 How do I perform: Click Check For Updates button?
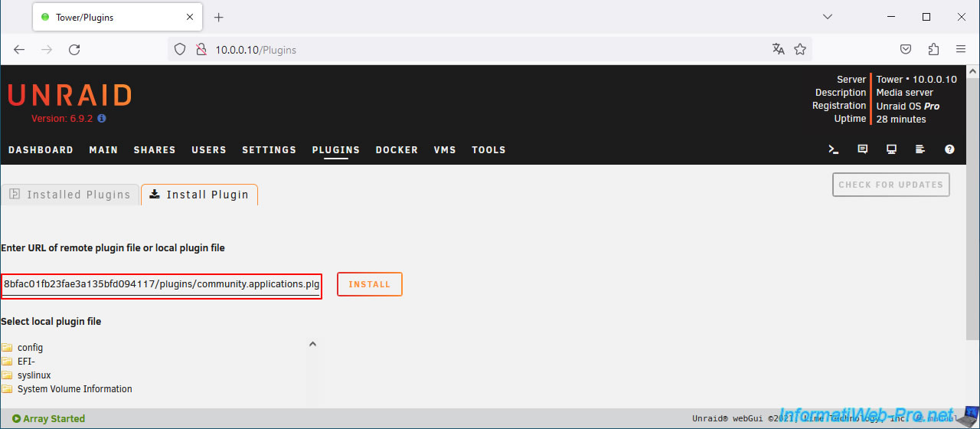[890, 185]
